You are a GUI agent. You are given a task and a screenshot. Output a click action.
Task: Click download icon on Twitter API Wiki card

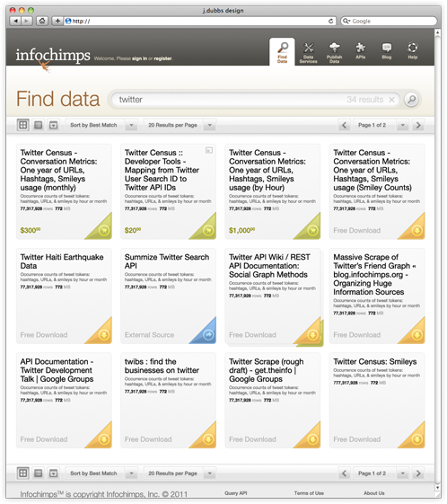coord(312,335)
